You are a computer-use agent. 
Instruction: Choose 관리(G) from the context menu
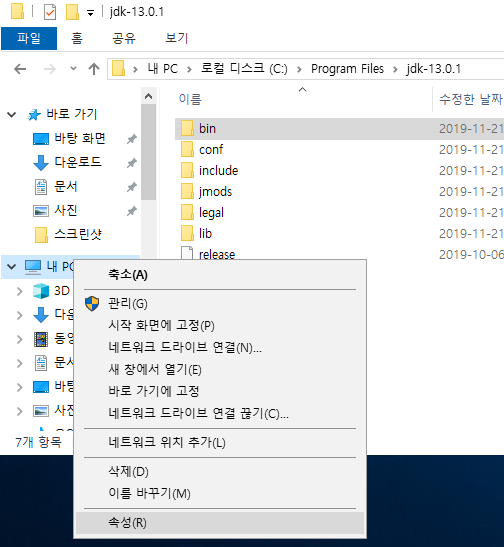[x=220, y=304]
